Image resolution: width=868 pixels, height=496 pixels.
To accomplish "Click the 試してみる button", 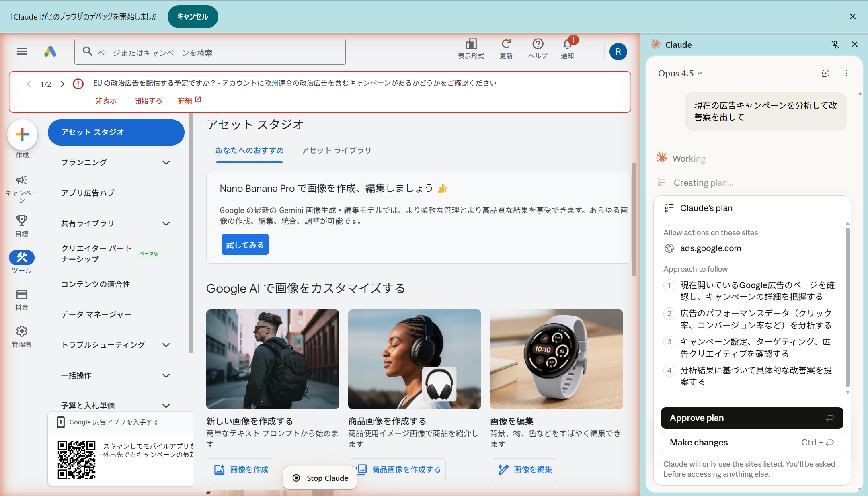I will point(245,245).
